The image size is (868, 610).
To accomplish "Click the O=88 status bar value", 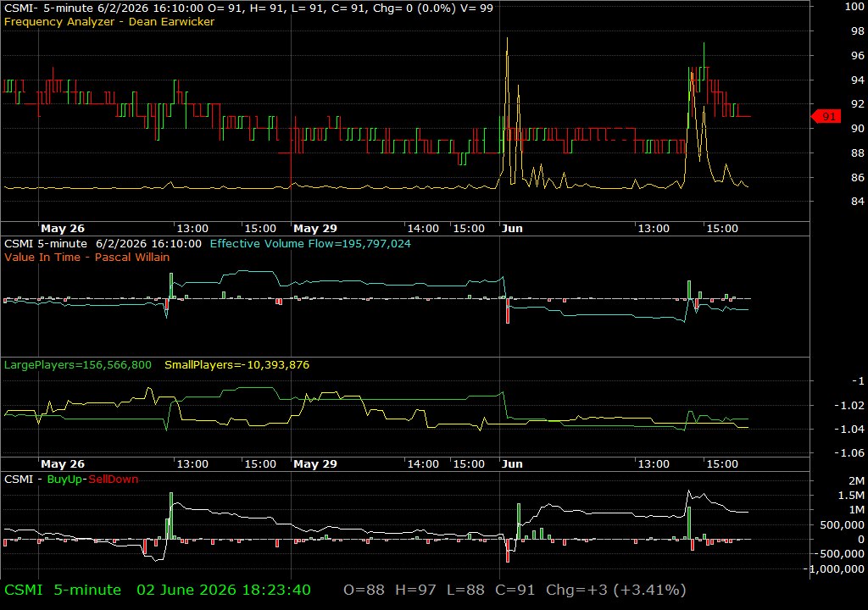I will [364, 590].
